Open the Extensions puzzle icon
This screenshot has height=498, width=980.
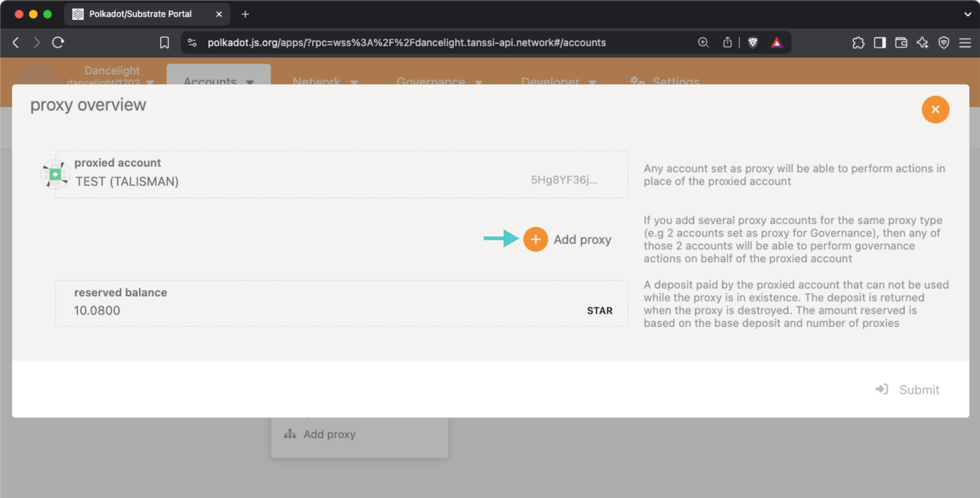[x=858, y=42]
